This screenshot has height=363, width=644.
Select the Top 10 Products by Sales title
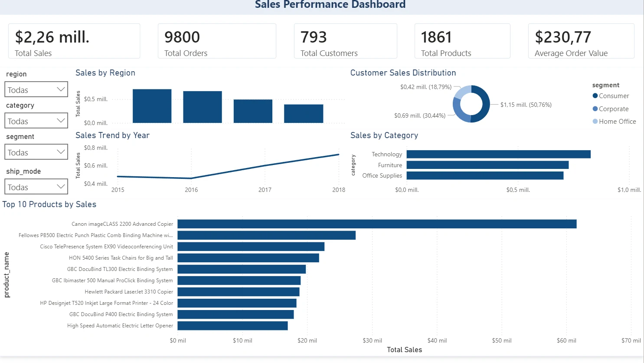point(49,205)
